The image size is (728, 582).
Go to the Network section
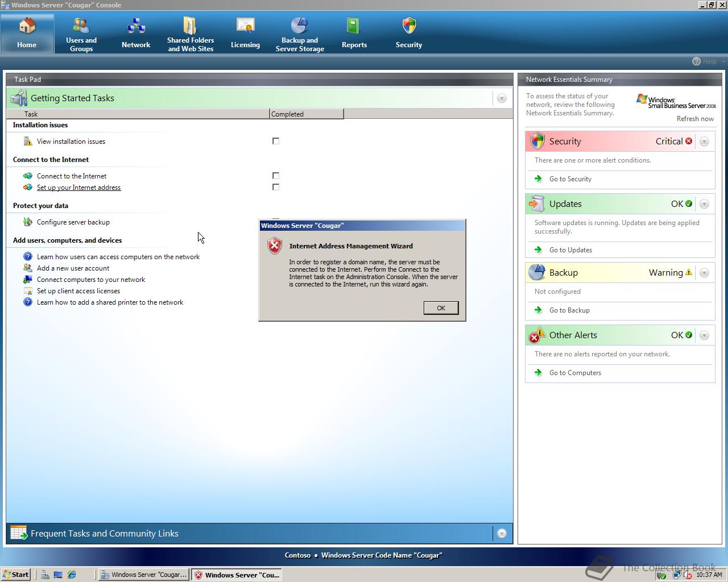[x=136, y=35]
